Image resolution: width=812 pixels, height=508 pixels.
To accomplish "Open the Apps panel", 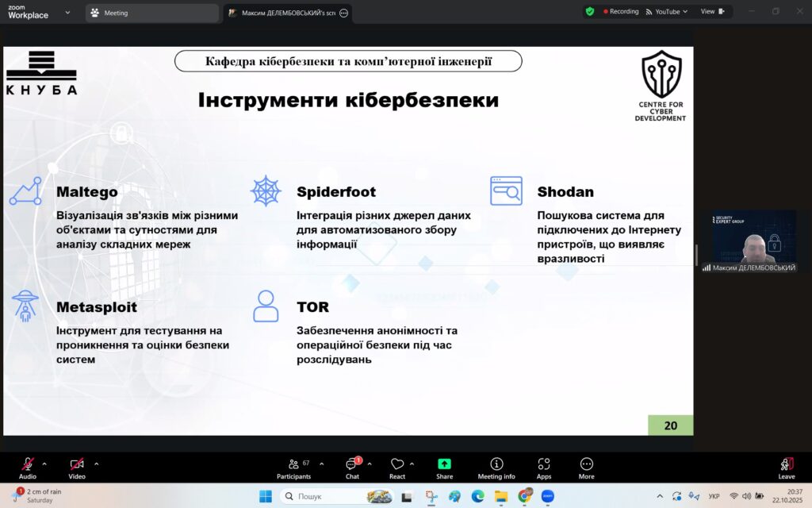I will pyautogui.click(x=544, y=467).
